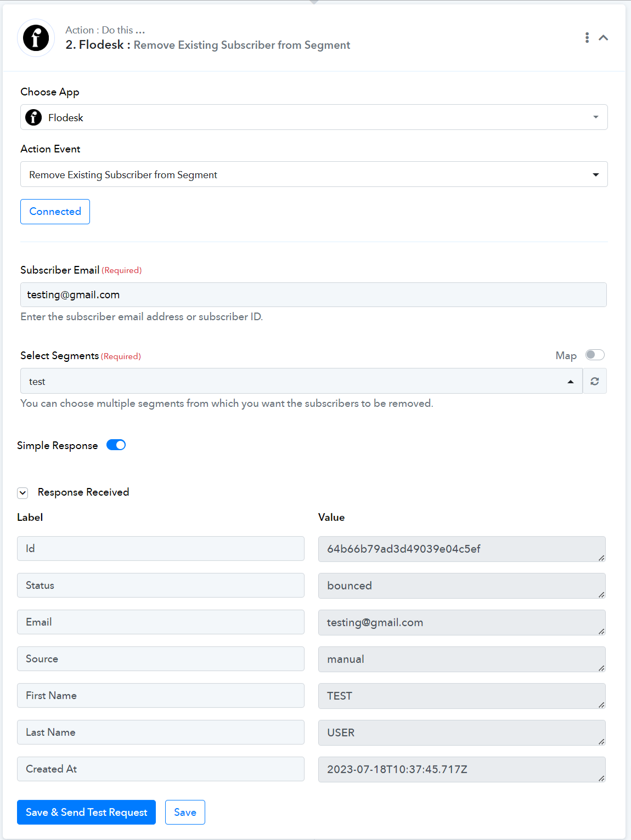The height and width of the screenshot is (840, 631).
Task: Click the Flodesk logo in the step header
Action: (x=36, y=38)
